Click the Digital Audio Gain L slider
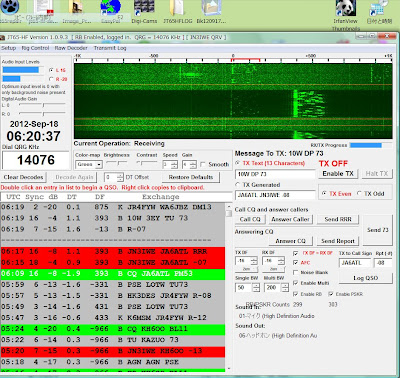Image resolution: width=400 pixels, height=378 pixels. pos(42,105)
